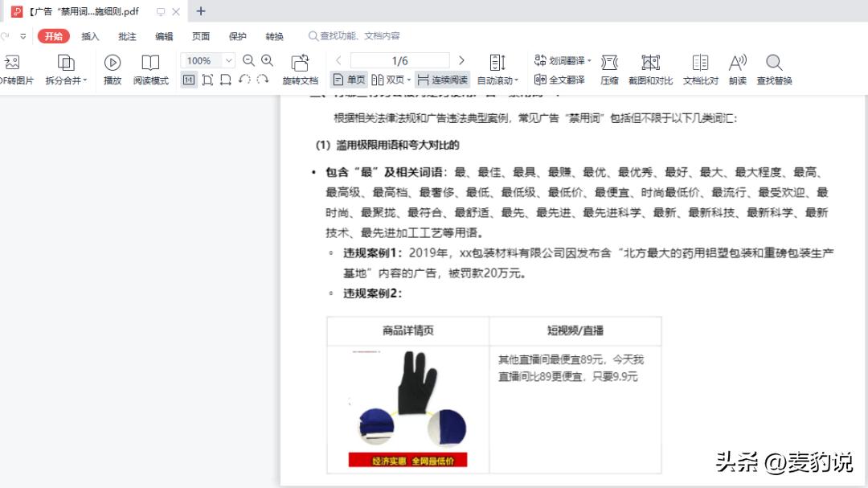Toggle 单页 single-page view
The image size is (868, 488).
point(349,80)
